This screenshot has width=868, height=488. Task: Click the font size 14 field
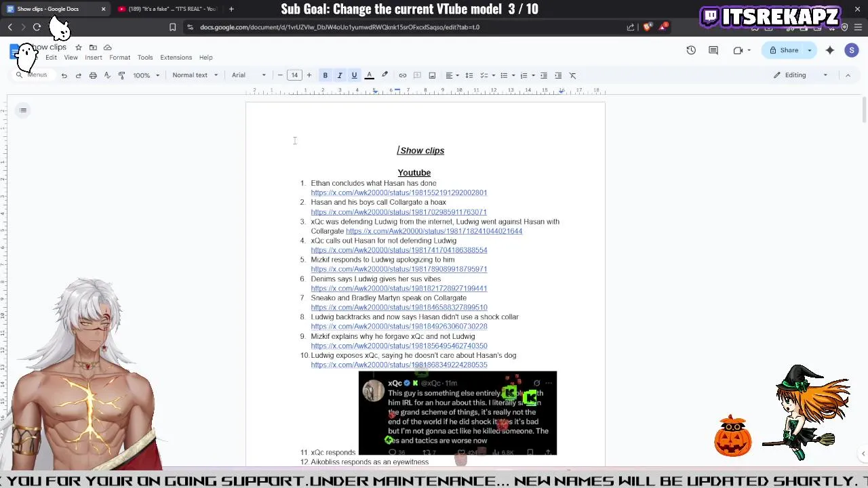point(294,75)
